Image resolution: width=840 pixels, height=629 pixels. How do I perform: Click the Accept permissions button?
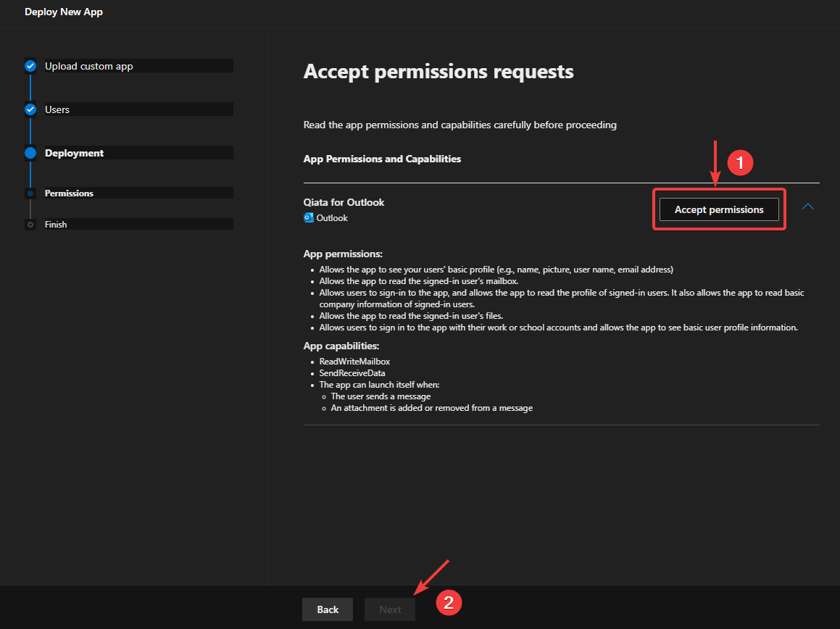718,209
